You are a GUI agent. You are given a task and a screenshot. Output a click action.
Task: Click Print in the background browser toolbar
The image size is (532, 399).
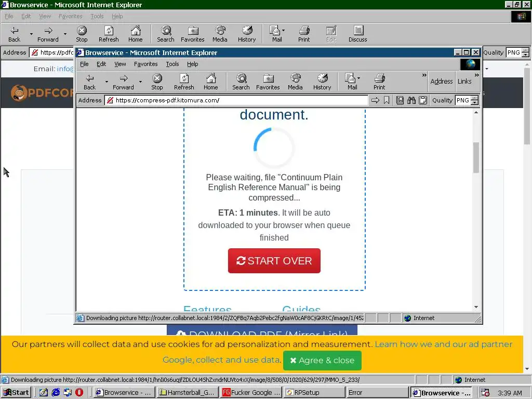coord(304,34)
